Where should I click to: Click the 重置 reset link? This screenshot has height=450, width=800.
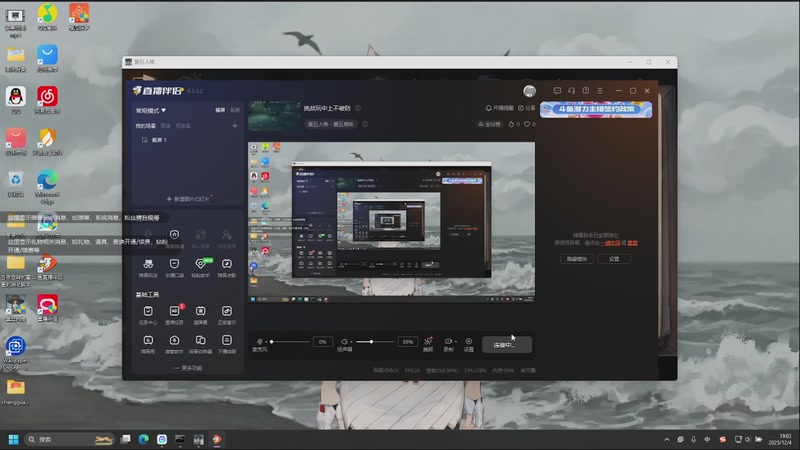pos(633,243)
